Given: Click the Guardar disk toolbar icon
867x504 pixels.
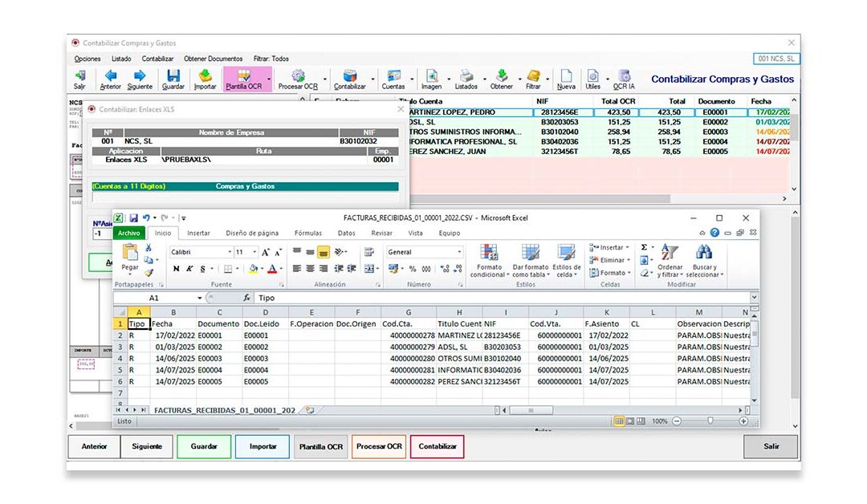Looking at the screenshot, I should (173, 79).
